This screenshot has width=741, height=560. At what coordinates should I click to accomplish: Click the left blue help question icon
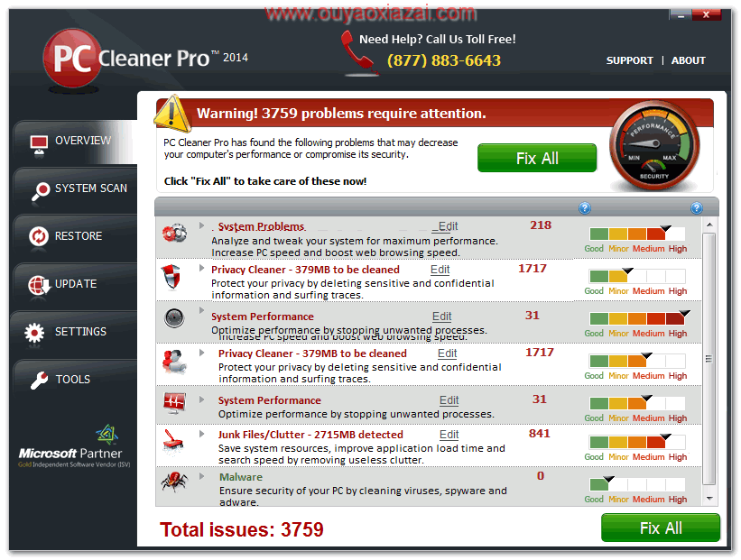pos(585,207)
